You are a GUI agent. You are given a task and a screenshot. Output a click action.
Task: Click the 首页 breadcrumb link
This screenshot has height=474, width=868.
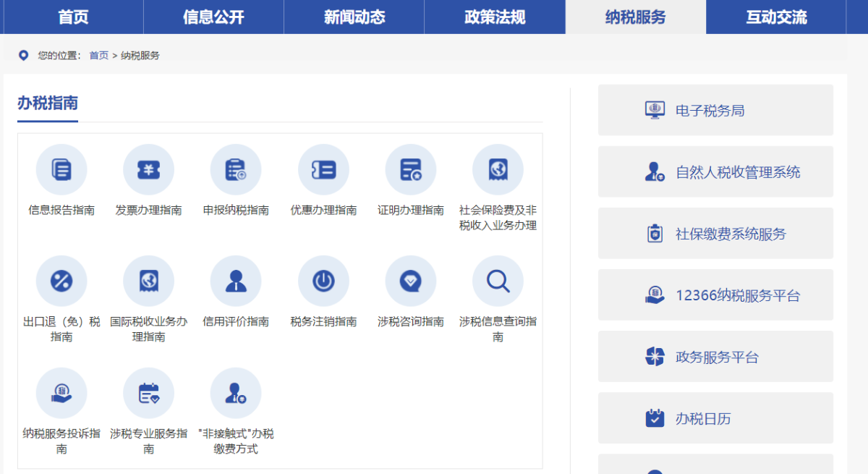(x=98, y=56)
